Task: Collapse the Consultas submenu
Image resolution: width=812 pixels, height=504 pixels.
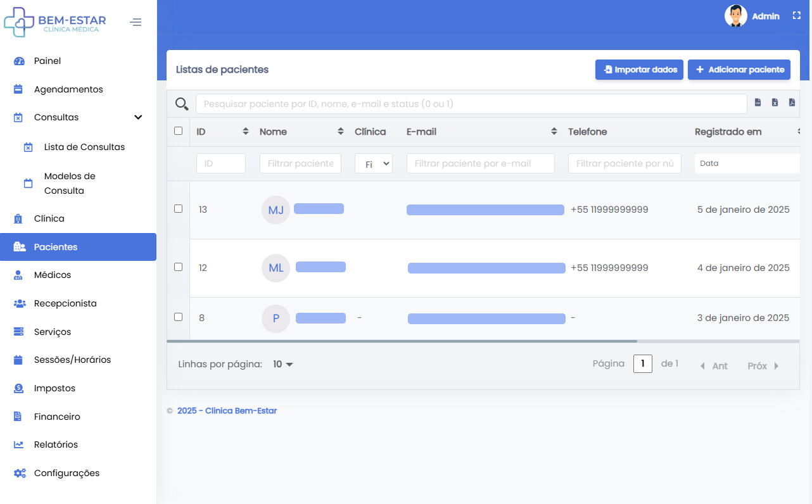Action: click(138, 118)
